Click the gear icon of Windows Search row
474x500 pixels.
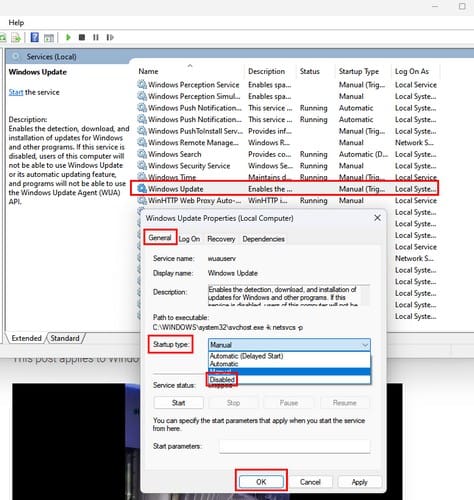142,154
